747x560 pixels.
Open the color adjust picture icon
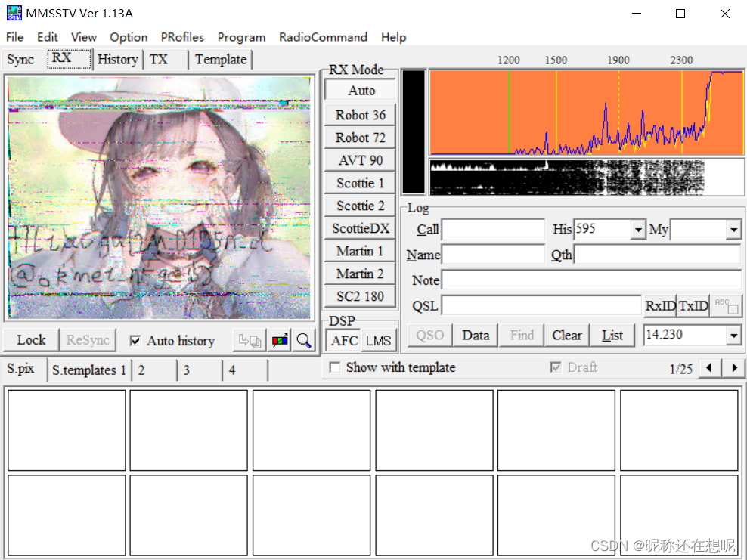tap(280, 340)
